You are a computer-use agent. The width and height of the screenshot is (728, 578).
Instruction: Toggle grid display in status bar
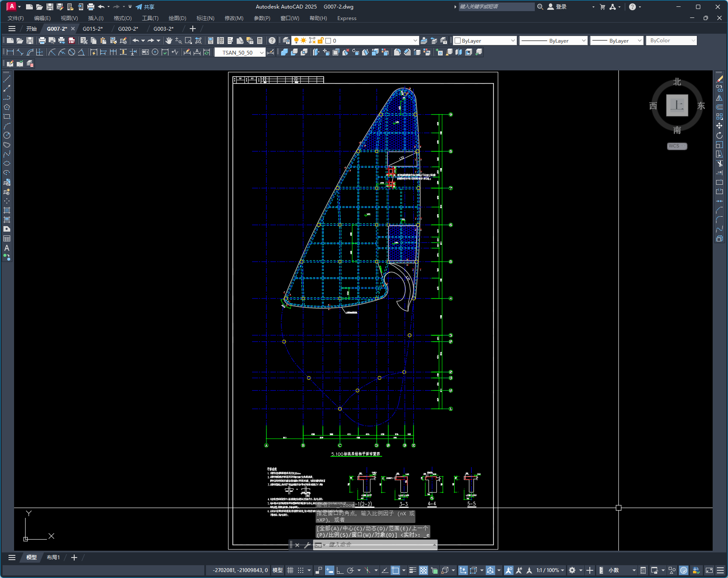click(290, 570)
